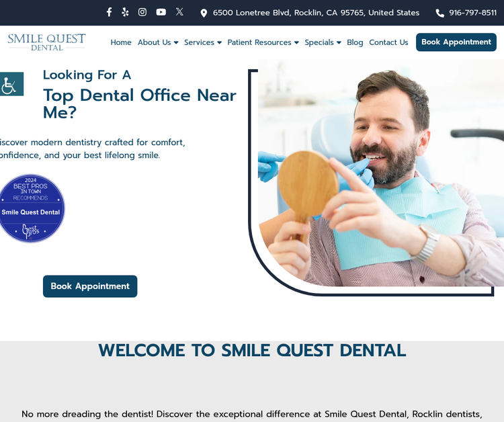The width and height of the screenshot is (504, 422).
Task: Call the 916-797-8511 phone number link
Action: click(x=473, y=13)
